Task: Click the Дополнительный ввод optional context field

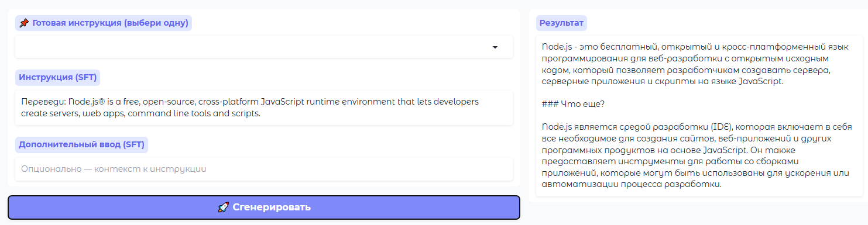Action: [x=264, y=169]
